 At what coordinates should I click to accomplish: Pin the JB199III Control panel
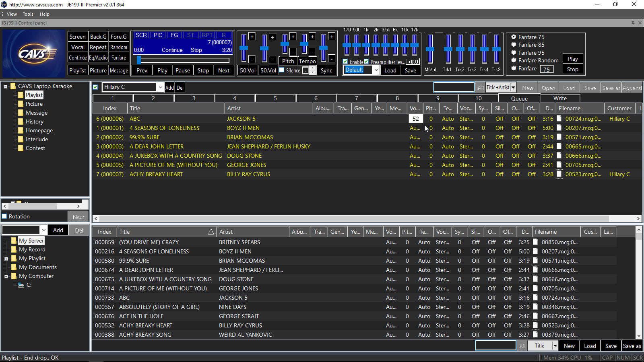[x=633, y=23]
